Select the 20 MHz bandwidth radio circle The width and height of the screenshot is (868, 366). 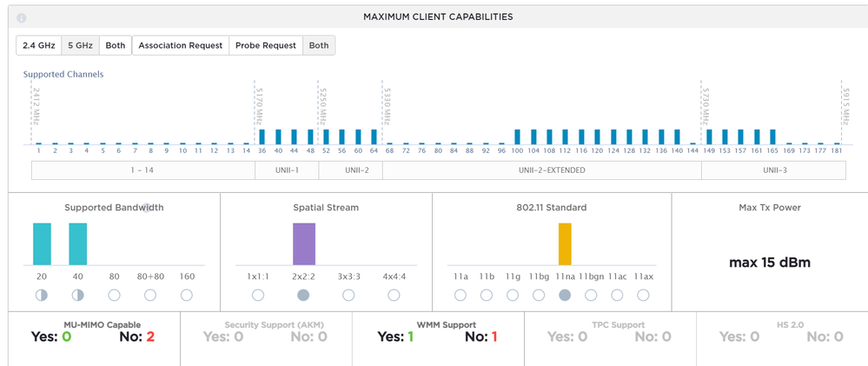tap(42, 295)
